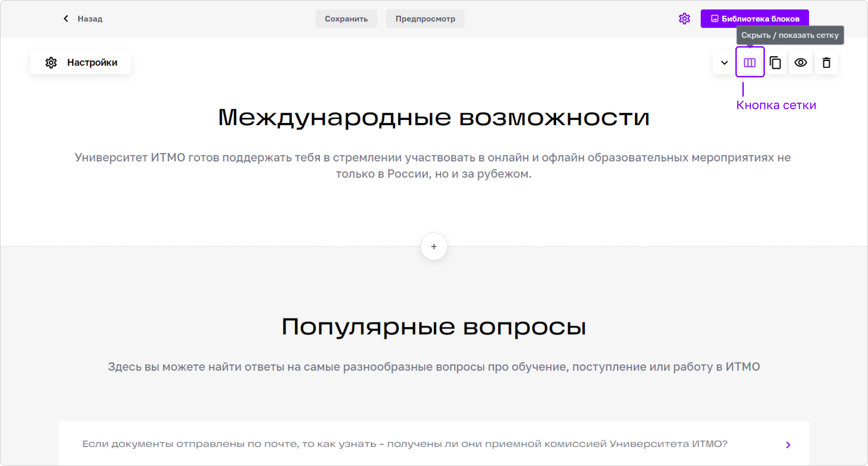
Task: Add a new block with the plus button
Action: click(434, 246)
